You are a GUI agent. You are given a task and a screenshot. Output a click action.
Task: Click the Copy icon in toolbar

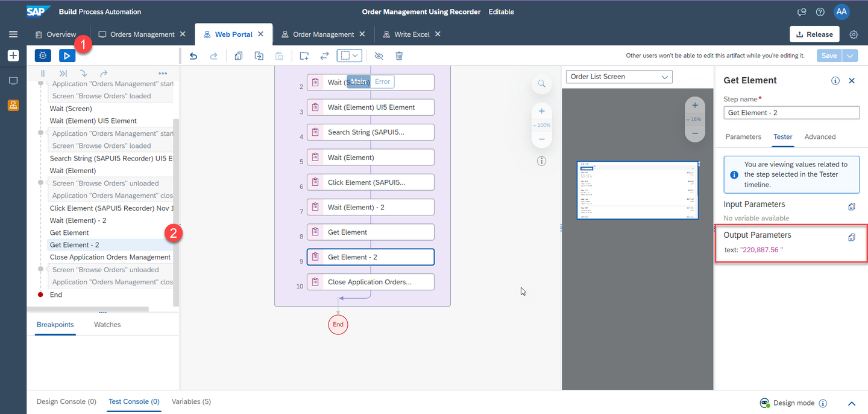click(x=239, y=56)
